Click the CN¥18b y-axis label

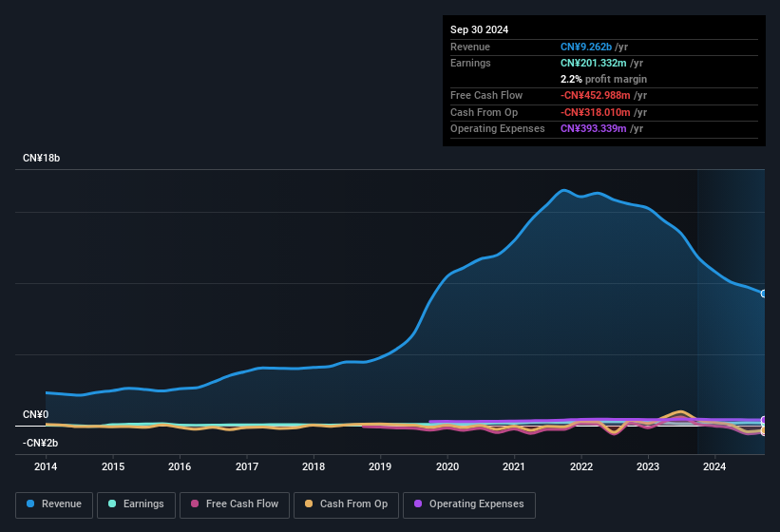click(x=41, y=158)
